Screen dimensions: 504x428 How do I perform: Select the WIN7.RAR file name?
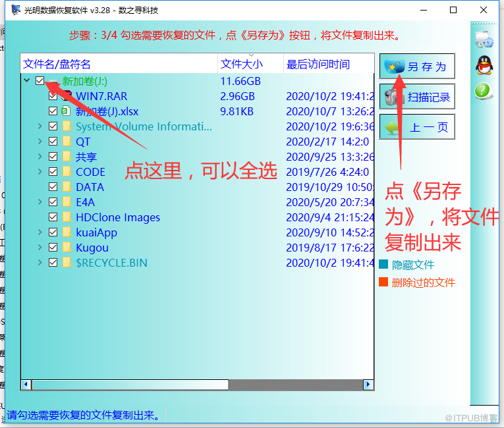click(x=101, y=96)
